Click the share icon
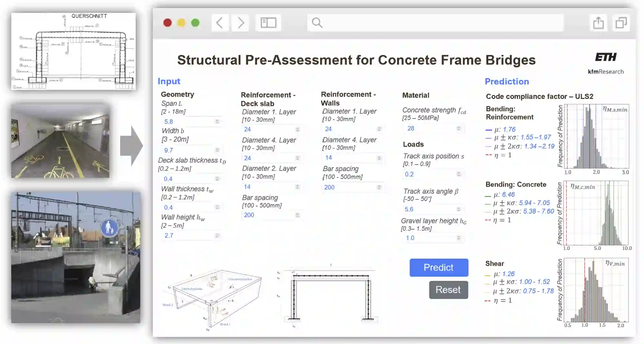 (x=598, y=23)
